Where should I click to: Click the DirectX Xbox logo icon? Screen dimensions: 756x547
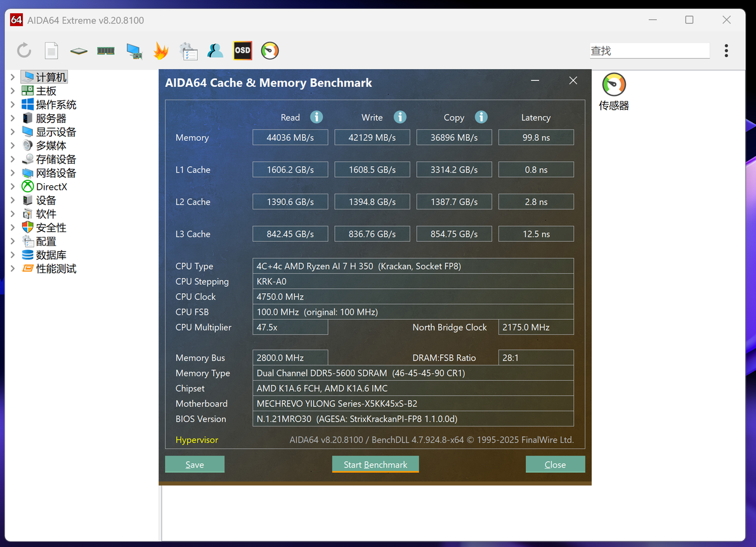point(27,186)
